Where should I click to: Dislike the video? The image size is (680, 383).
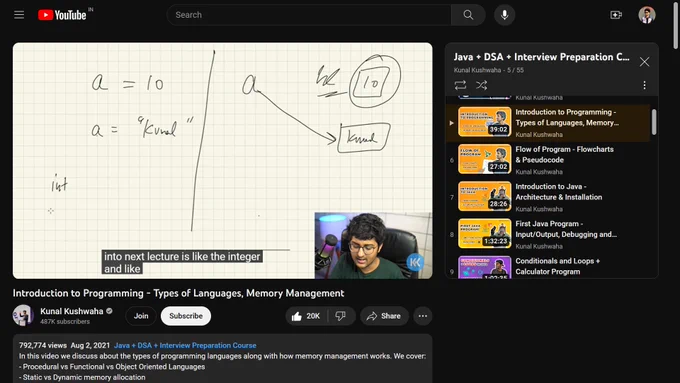pos(341,316)
